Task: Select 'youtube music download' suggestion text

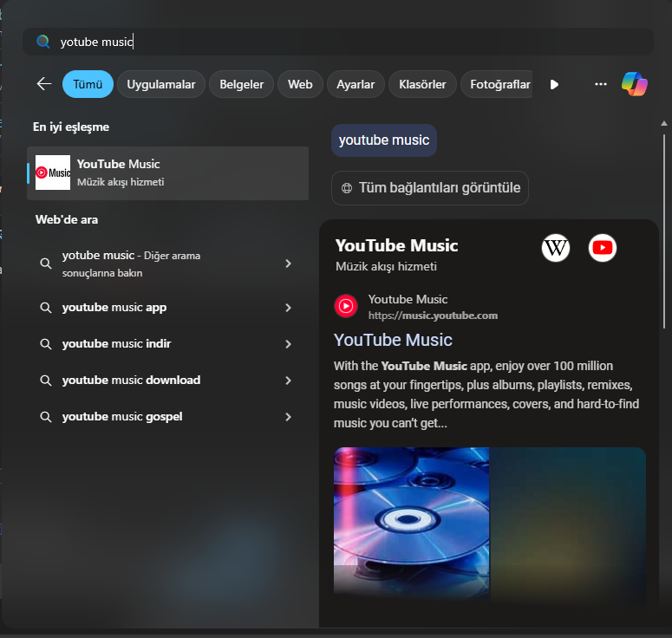Action: point(131,380)
